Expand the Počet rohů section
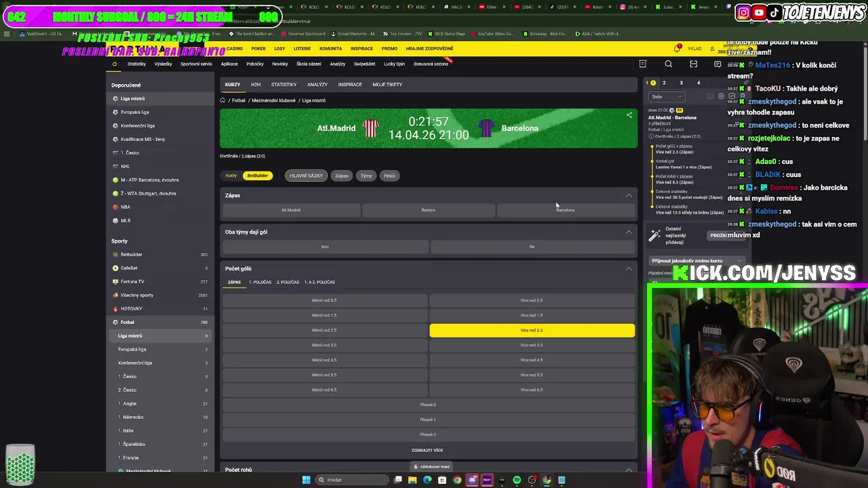Image resolution: width=868 pixels, height=488 pixels. pyautogui.click(x=629, y=469)
